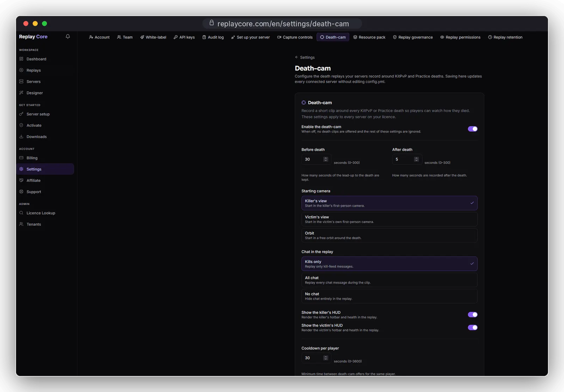Click the Replay governance tab's shield icon
Image resolution: width=564 pixels, height=392 pixels.
pos(395,37)
